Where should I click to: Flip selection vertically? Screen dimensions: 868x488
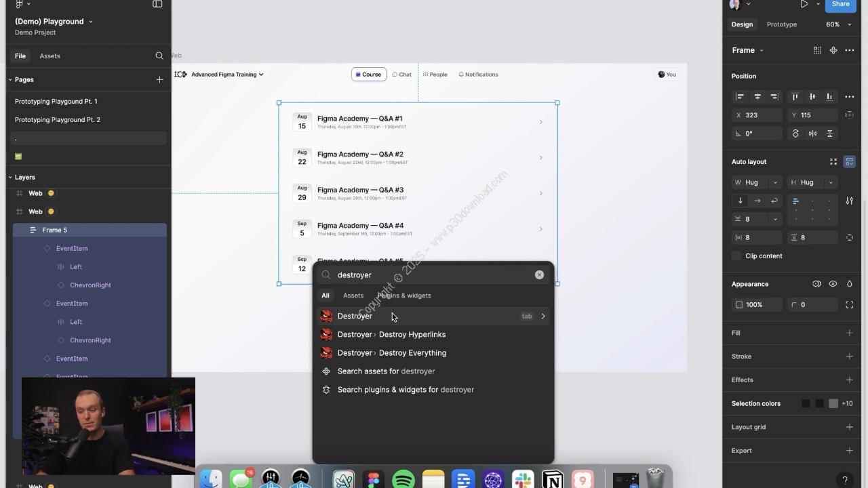coord(829,134)
